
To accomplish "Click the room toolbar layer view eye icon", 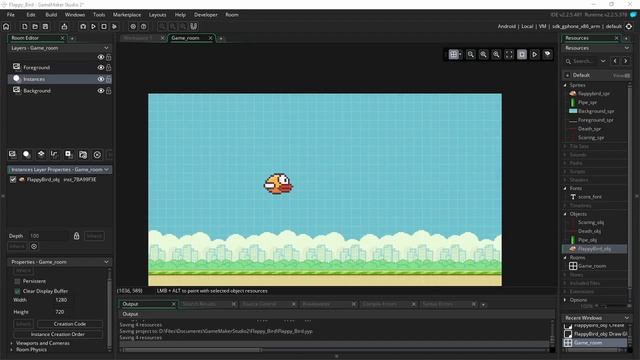I will coord(547,54).
